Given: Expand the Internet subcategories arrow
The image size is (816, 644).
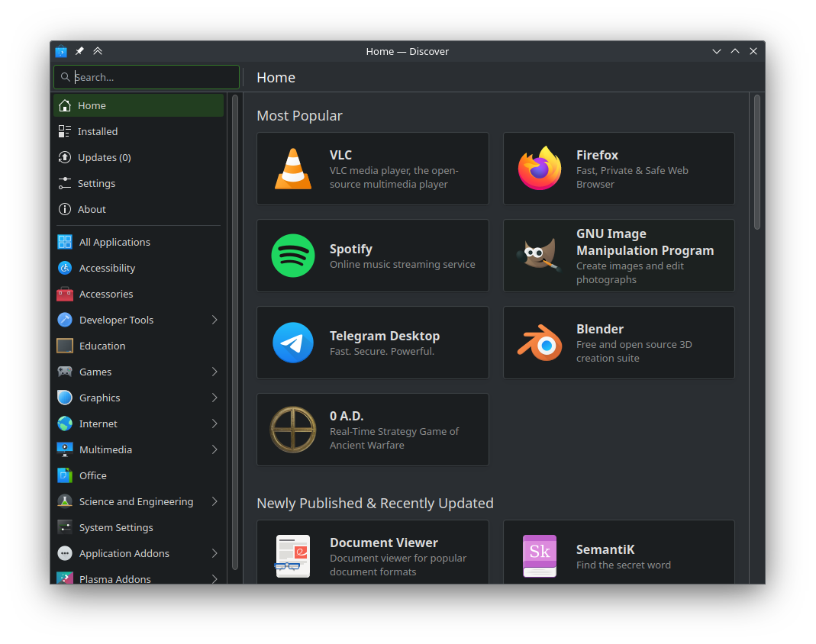Looking at the screenshot, I should pos(214,424).
